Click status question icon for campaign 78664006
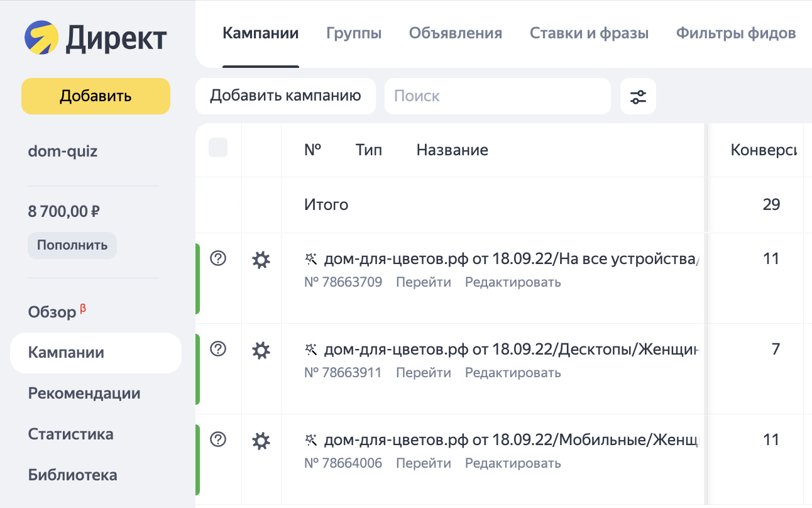 click(x=218, y=439)
